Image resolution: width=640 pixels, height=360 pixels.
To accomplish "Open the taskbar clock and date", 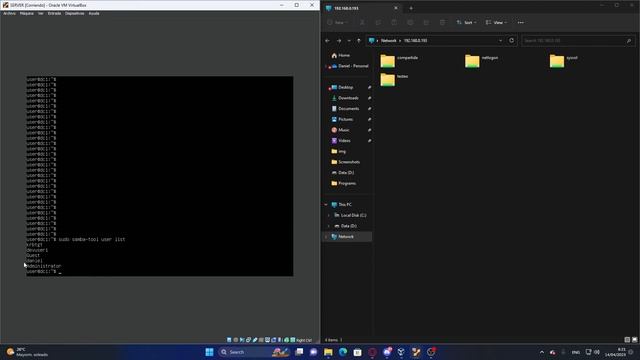I will [616, 352].
